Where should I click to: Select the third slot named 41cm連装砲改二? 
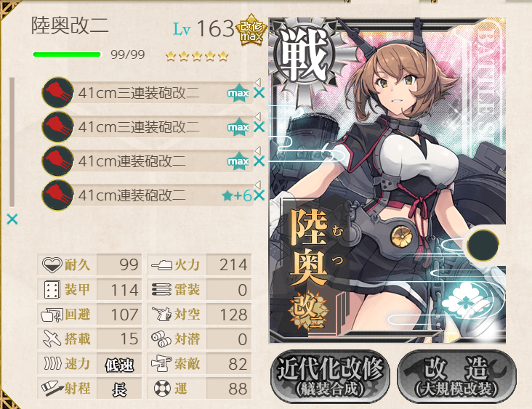(148, 161)
